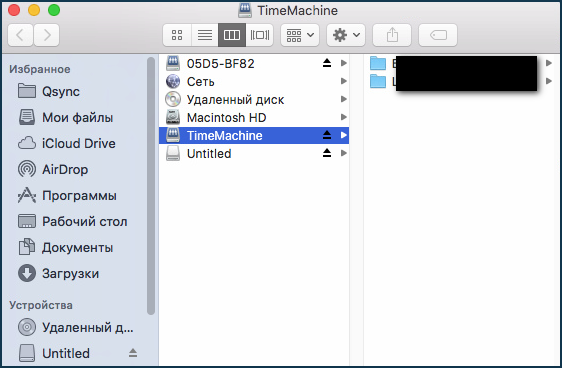The height and width of the screenshot is (368, 562).
Task: Expand Удаленный диск with its arrow
Action: click(x=344, y=99)
